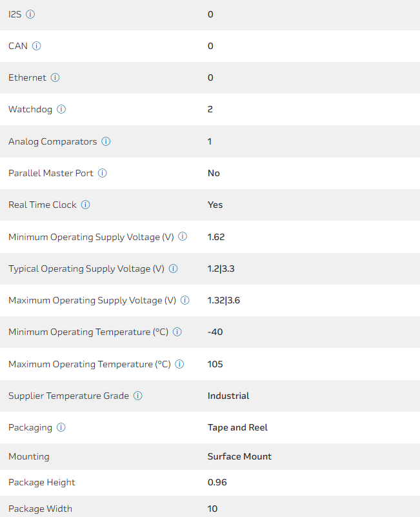Show info for Watchdog
The image size is (420, 517).
tap(61, 109)
